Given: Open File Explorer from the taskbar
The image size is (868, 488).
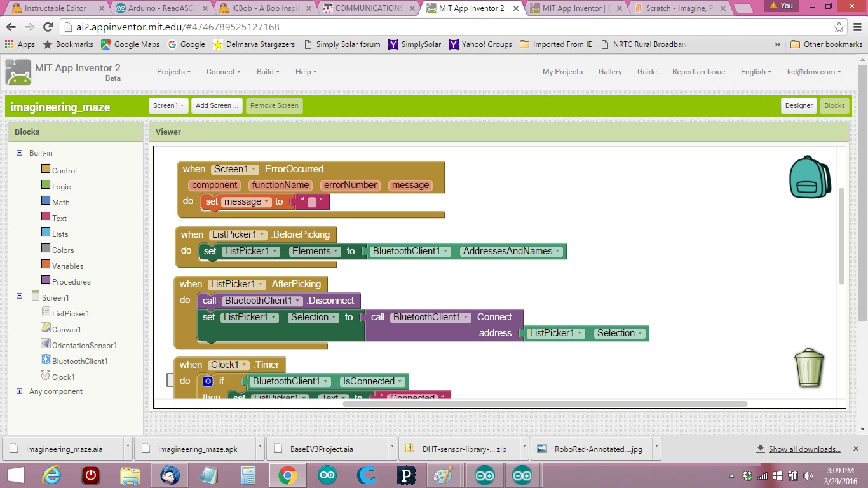Looking at the screenshot, I should tap(130, 475).
